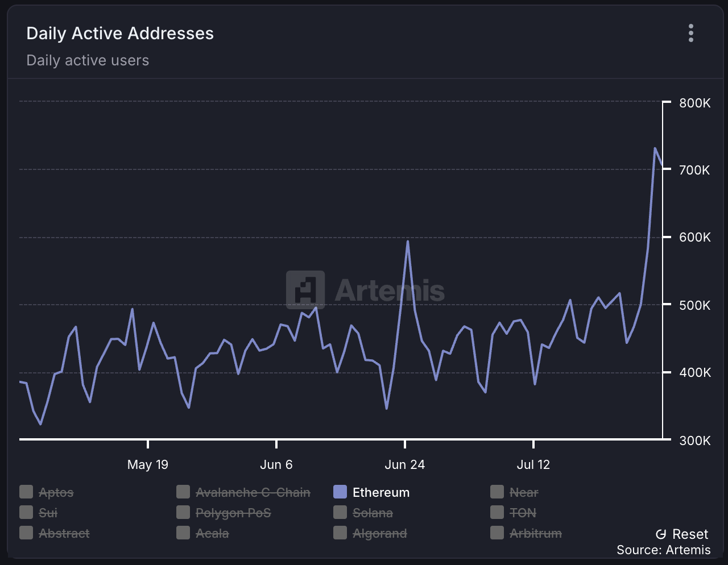Screen dimensions: 728x565
Task: Click the Jun 6 axis label
Action: pos(276,465)
